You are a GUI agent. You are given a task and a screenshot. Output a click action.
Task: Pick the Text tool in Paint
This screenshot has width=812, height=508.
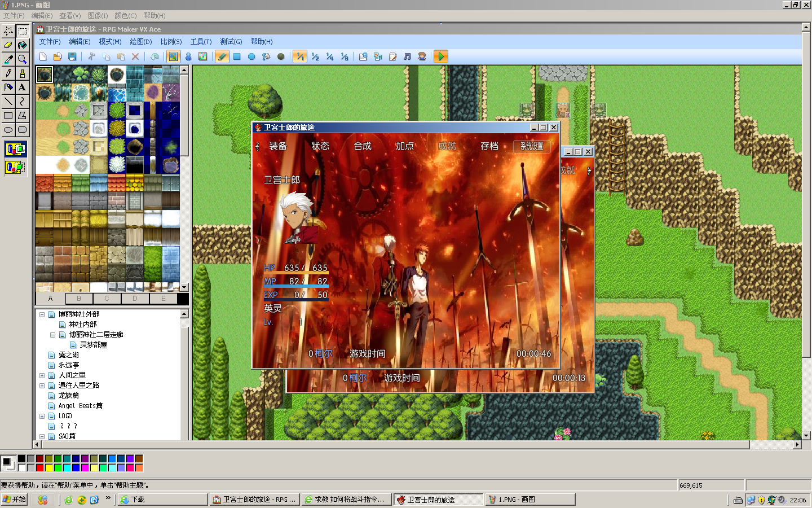coord(23,87)
